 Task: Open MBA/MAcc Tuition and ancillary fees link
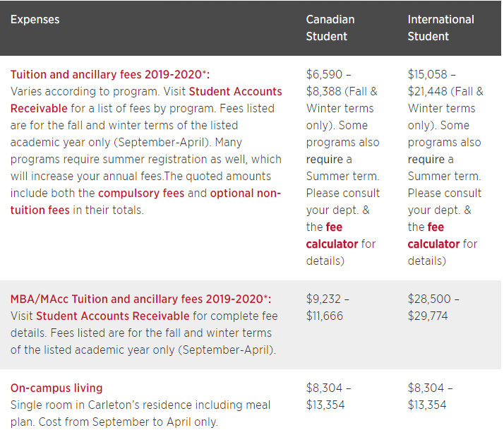click(x=140, y=299)
